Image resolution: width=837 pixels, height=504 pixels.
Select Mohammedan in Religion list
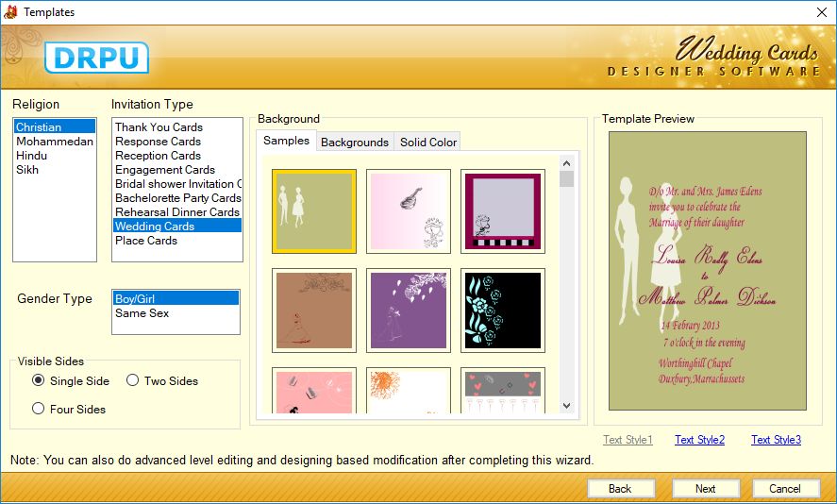(x=55, y=142)
